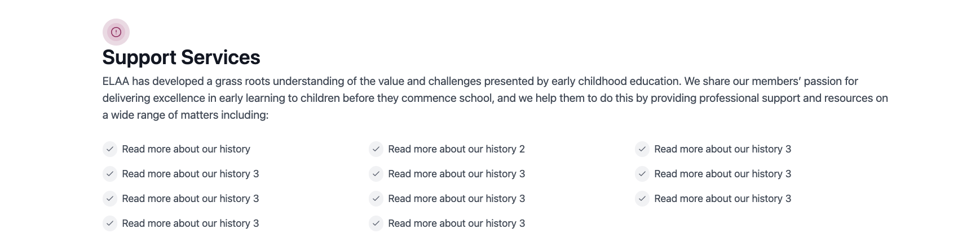Open the bottom history link in the first column
The width and height of the screenshot is (980, 251).
[x=190, y=223]
